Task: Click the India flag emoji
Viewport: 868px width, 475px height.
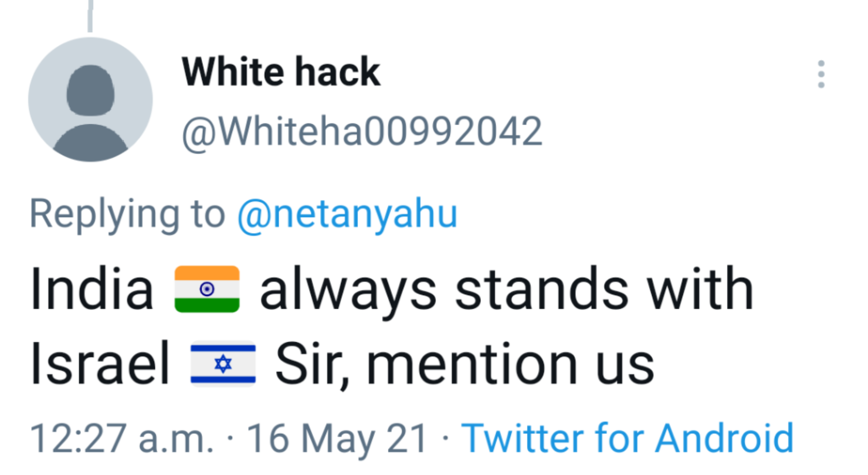Action: click(x=207, y=289)
